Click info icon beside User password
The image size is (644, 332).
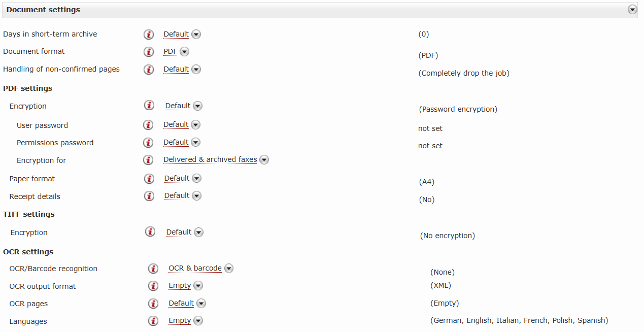click(x=148, y=125)
